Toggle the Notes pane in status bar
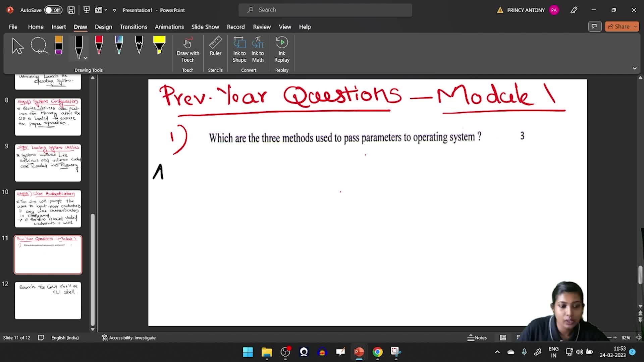Viewport: 644px width, 362px height. point(477,338)
